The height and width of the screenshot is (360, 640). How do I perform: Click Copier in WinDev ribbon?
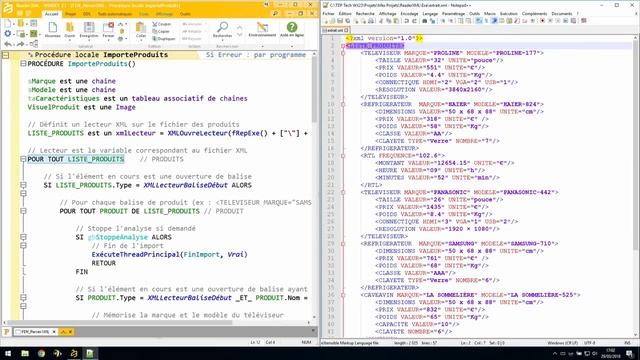click(x=161, y=31)
